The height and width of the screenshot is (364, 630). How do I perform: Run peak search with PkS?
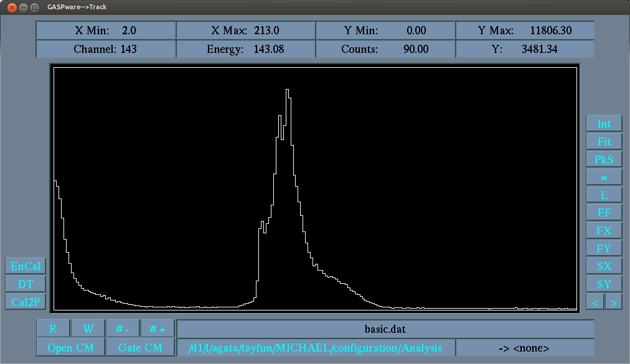point(604,160)
